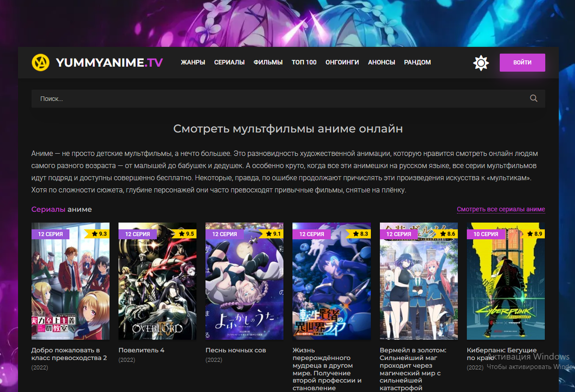Open the Жанры menu item

click(x=193, y=62)
